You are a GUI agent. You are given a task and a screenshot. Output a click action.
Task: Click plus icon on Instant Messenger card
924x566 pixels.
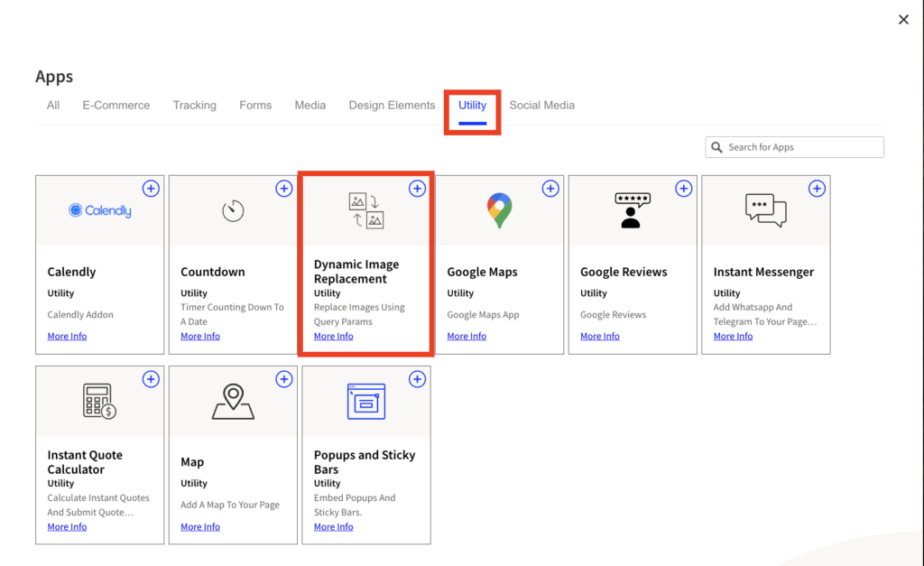817,189
